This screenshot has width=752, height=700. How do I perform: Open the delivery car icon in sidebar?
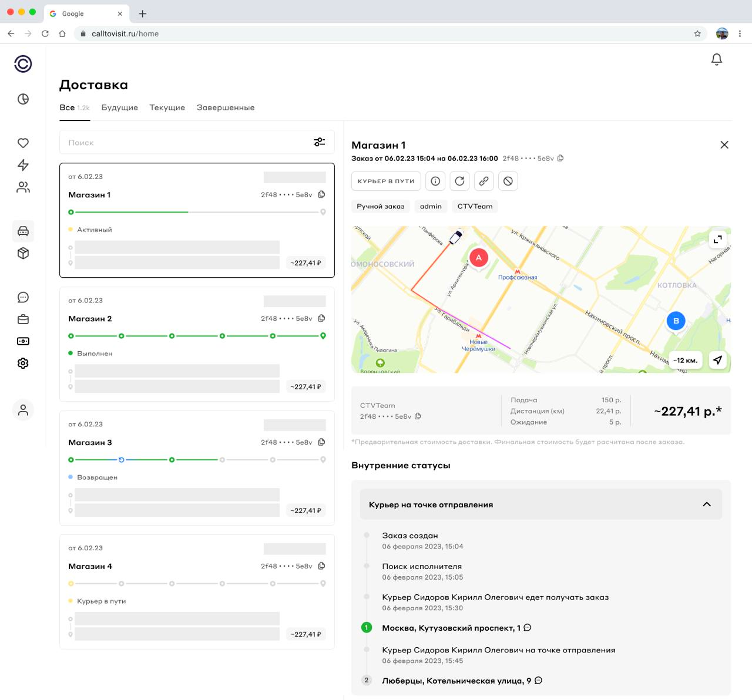[23, 231]
